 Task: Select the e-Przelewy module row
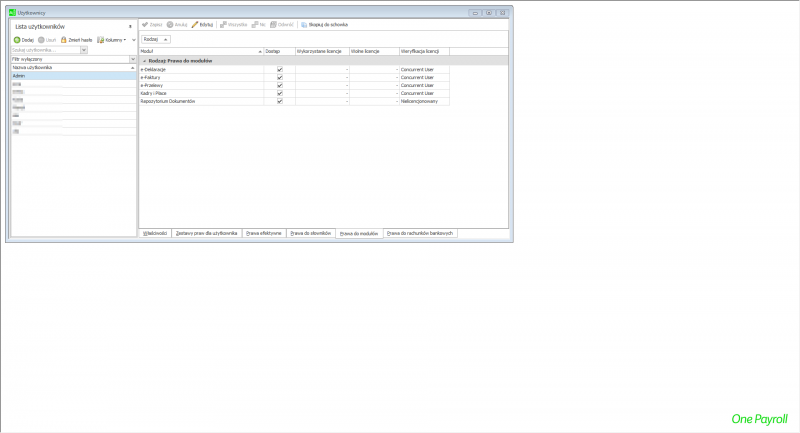point(294,85)
